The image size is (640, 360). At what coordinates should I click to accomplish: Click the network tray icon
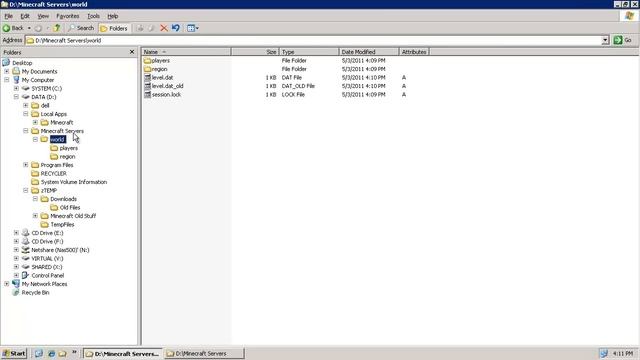(604, 353)
